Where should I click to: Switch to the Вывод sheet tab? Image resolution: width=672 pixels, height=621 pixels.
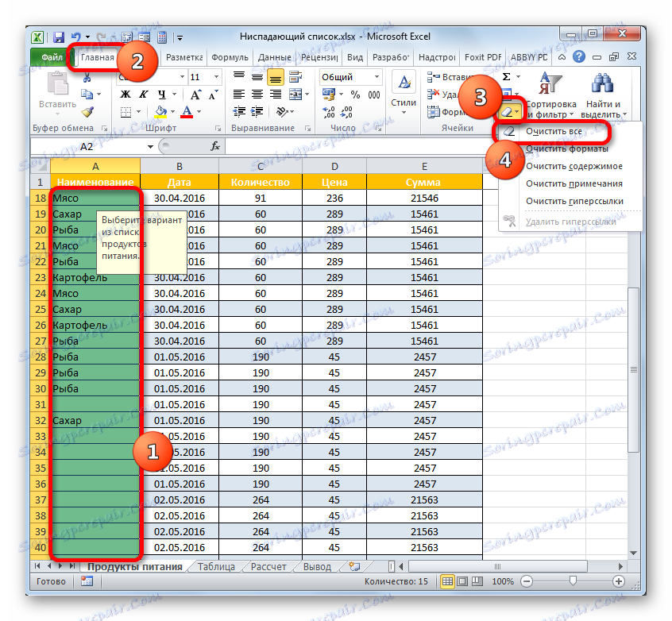coord(317,566)
